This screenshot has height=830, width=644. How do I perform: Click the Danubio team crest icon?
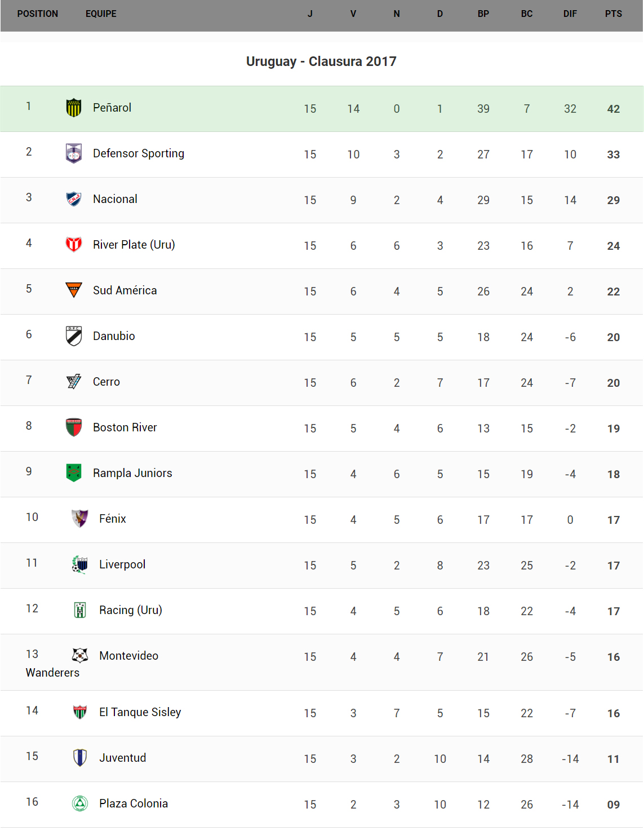pos(74,336)
